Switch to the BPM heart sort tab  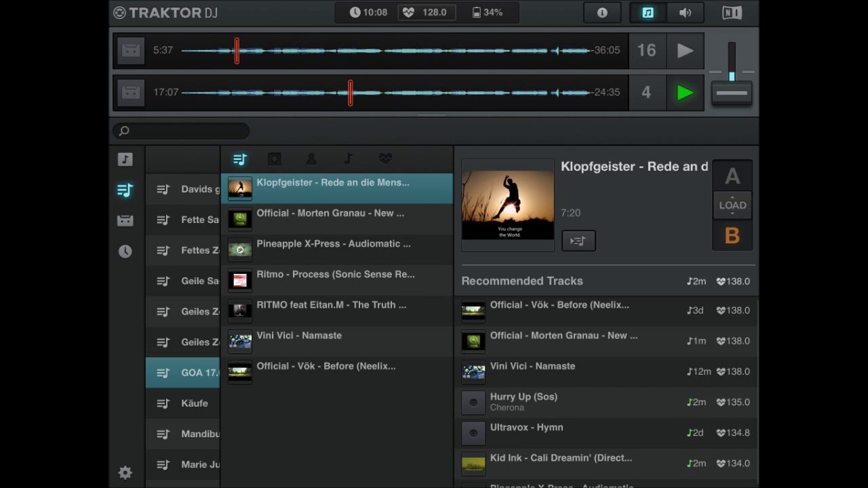pyautogui.click(x=385, y=159)
